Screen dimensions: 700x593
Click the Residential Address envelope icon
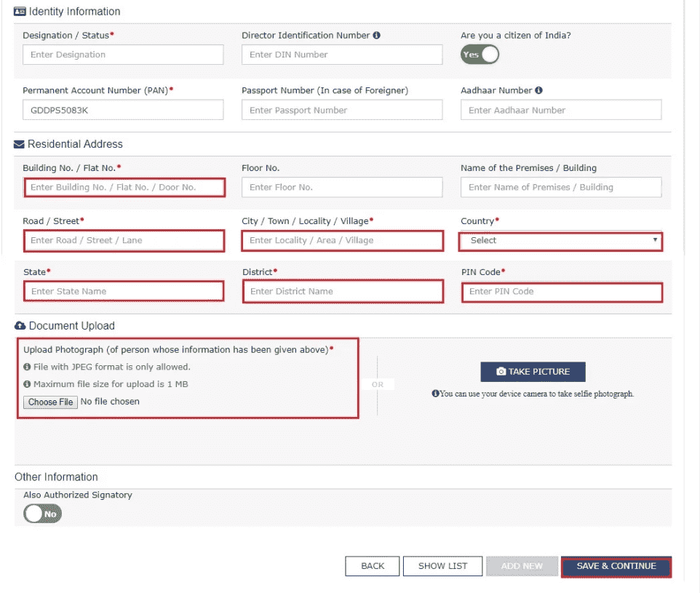coord(19,144)
